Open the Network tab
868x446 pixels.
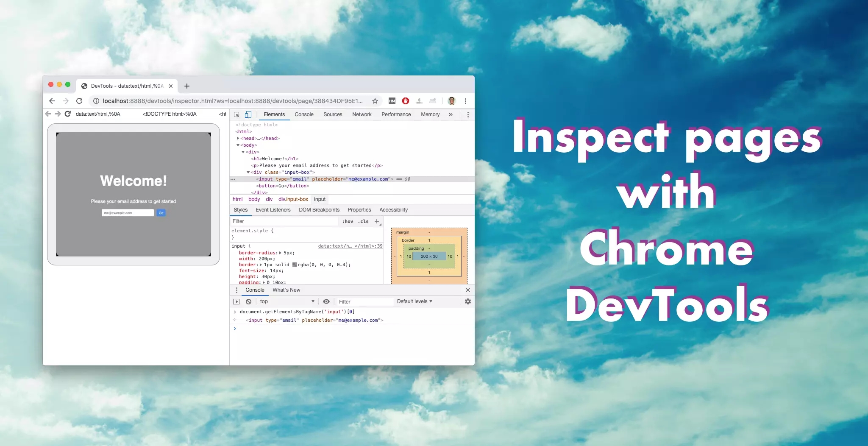[x=362, y=114]
